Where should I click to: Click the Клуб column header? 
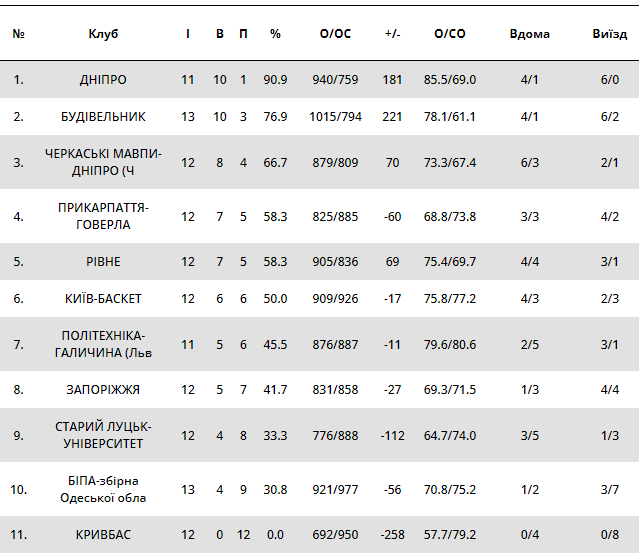pyautogui.click(x=103, y=34)
